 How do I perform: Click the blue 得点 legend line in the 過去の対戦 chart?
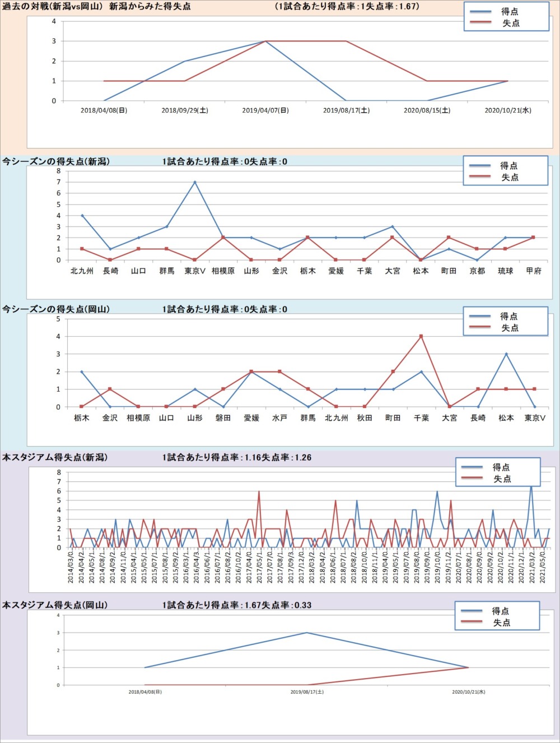point(480,12)
